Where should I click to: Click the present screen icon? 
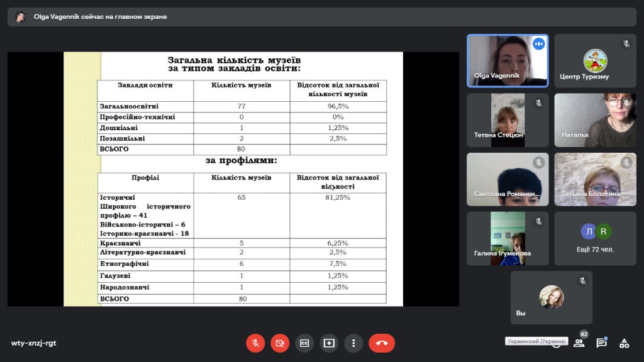click(x=329, y=343)
